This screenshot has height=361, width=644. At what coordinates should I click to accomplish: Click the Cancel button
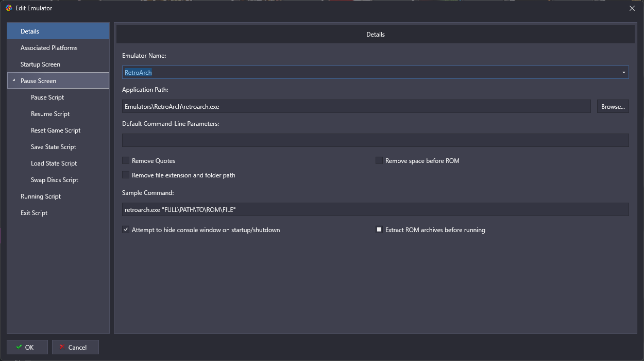click(x=75, y=347)
